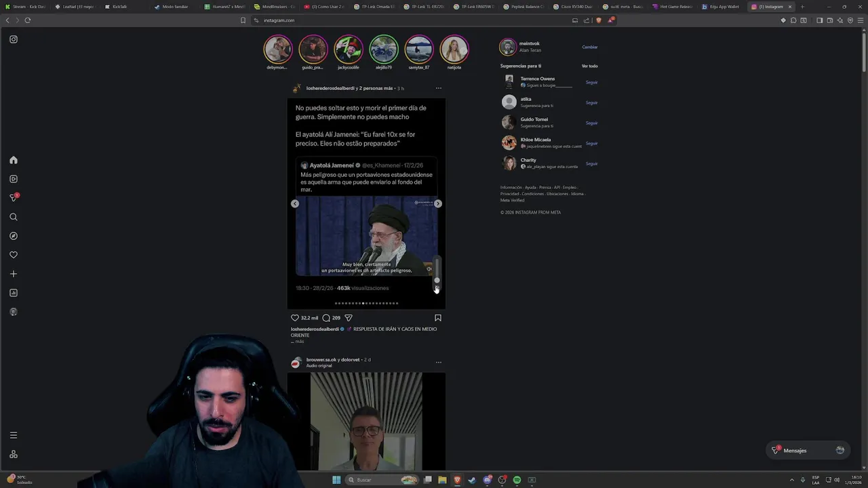Go back in browser
868x488 pixels.
click(x=7, y=20)
